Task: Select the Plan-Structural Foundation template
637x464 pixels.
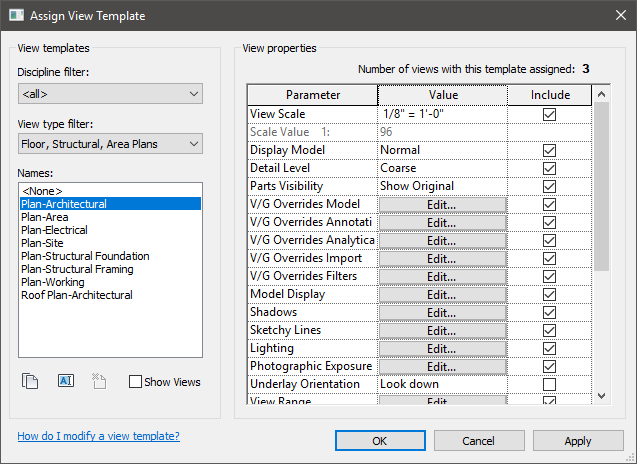Action: coord(110,256)
